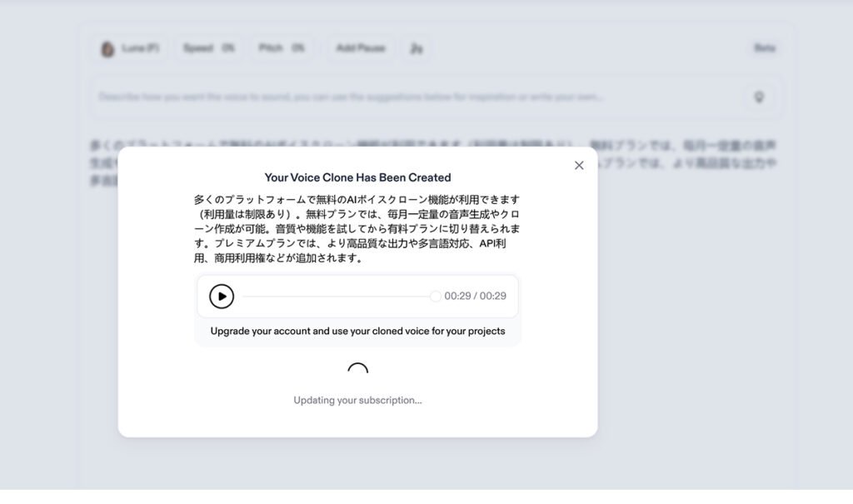Click Luna's voice avatar image

point(107,47)
